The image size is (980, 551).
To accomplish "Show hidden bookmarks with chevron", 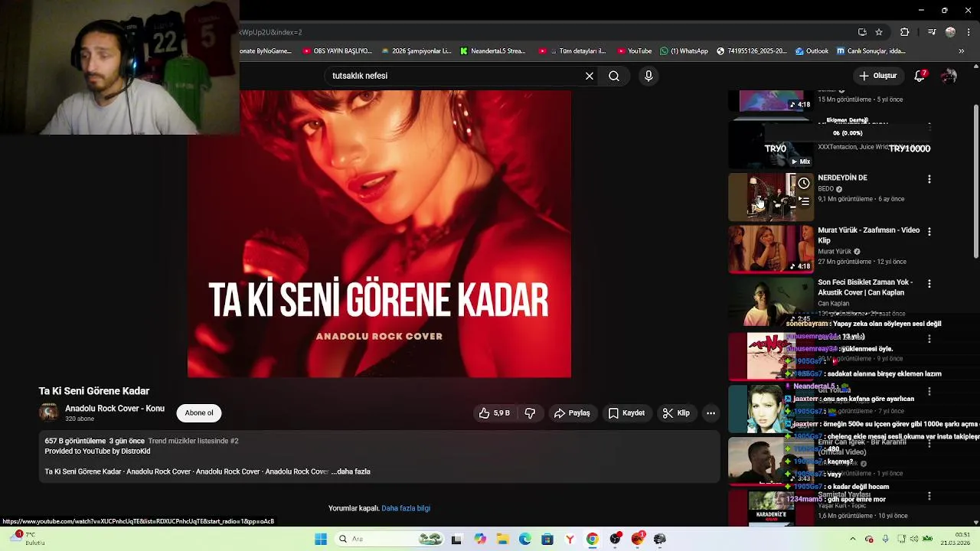I will 962,51.
